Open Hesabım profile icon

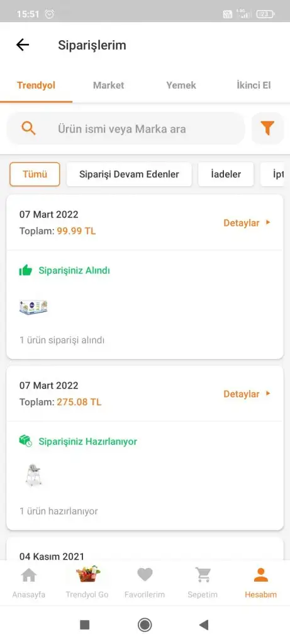[x=261, y=575]
